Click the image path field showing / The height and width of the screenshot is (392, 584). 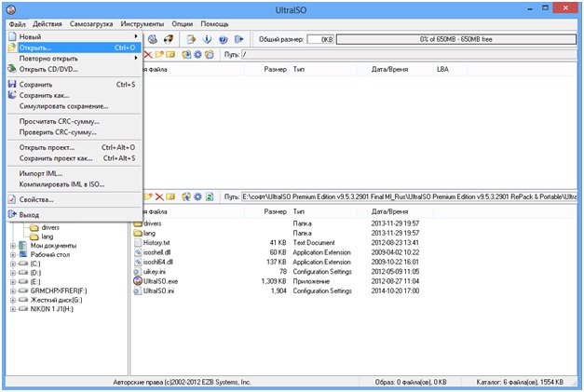pos(409,55)
